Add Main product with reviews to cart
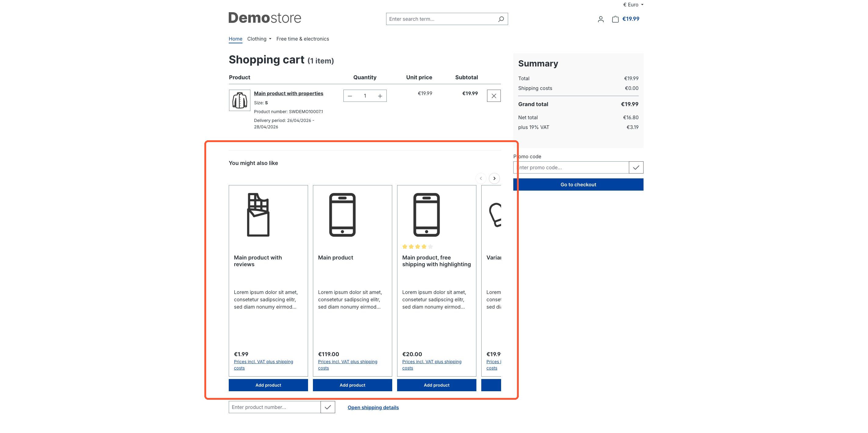This screenshot has height=433, width=868. coord(268,385)
